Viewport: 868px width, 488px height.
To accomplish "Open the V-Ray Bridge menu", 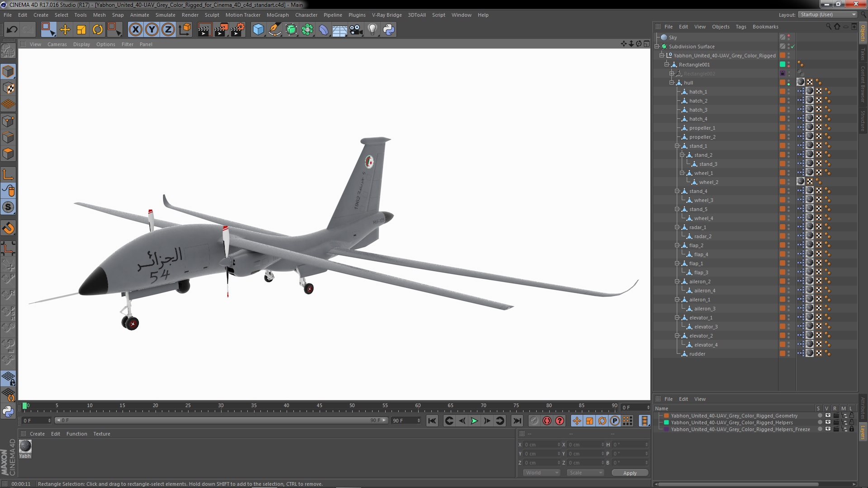I will click(x=387, y=15).
